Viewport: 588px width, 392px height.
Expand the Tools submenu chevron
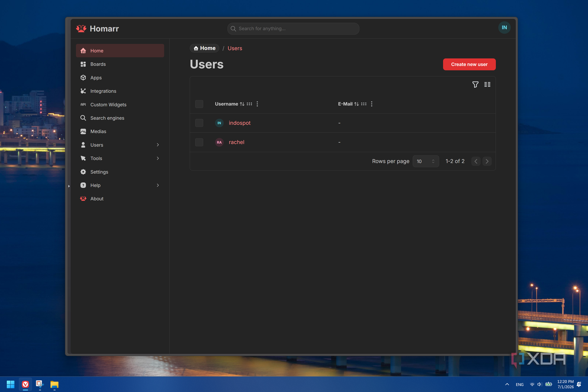coord(158,158)
